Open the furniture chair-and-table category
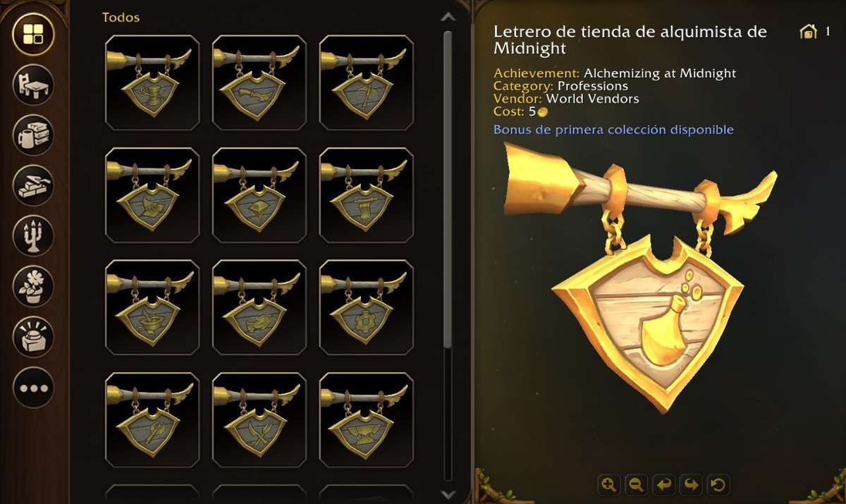Image resolution: width=846 pixels, height=504 pixels. tap(33, 85)
